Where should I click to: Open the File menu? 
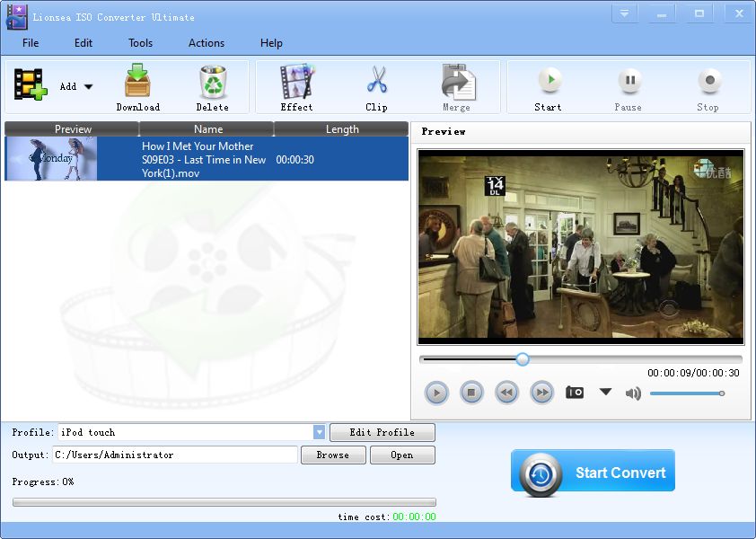[x=31, y=43]
